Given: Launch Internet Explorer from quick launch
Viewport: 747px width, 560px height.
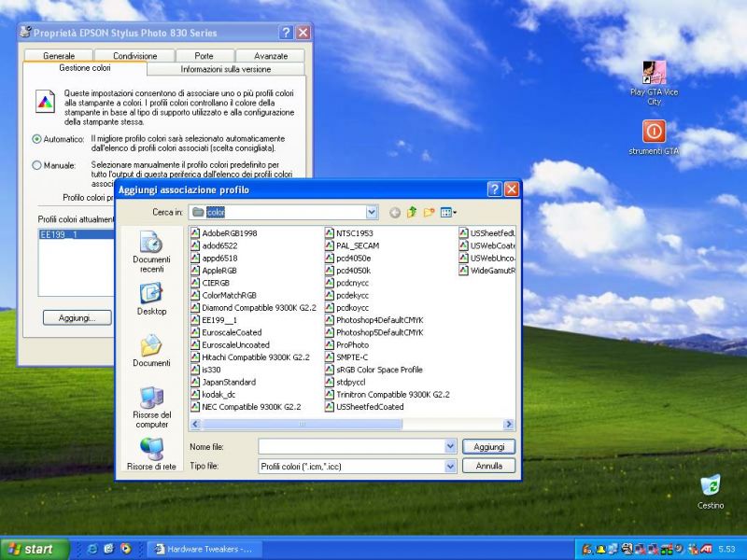Looking at the screenshot, I should point(92,549).
